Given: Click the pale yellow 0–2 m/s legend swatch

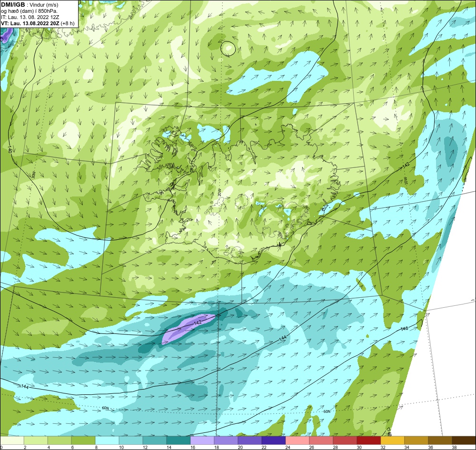Looking at the screenshot, I should tap(12, 440).
